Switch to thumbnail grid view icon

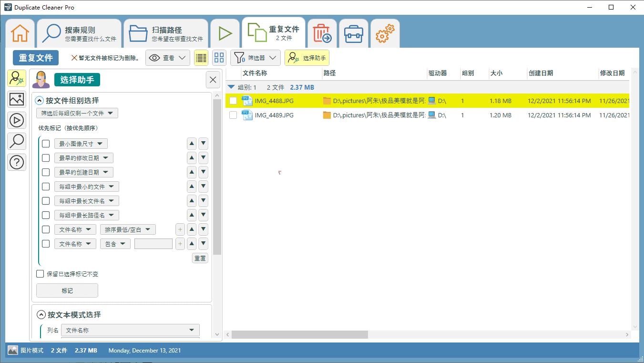click(219, 58)
